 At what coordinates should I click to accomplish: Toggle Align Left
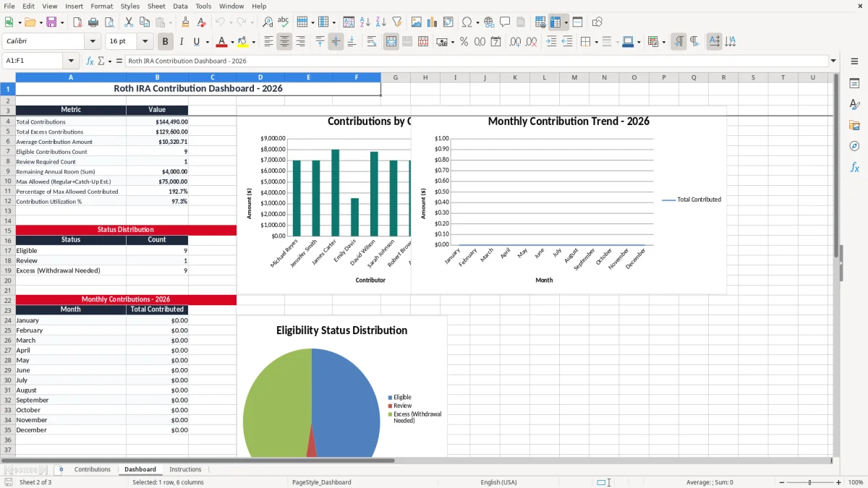coord(268,42)
